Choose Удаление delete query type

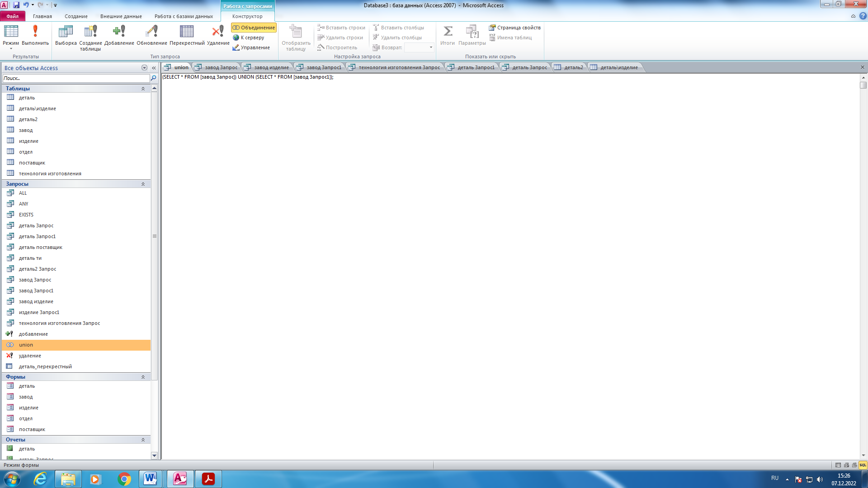(218, 35)
